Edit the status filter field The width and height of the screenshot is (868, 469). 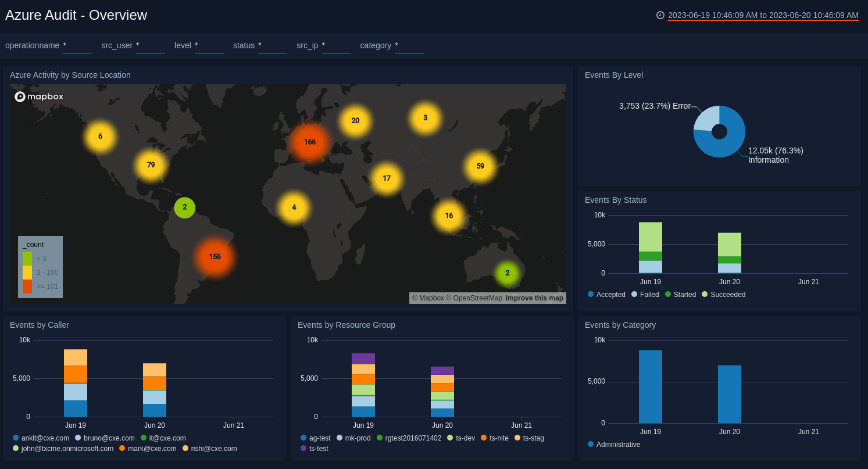tap(273, 45)
